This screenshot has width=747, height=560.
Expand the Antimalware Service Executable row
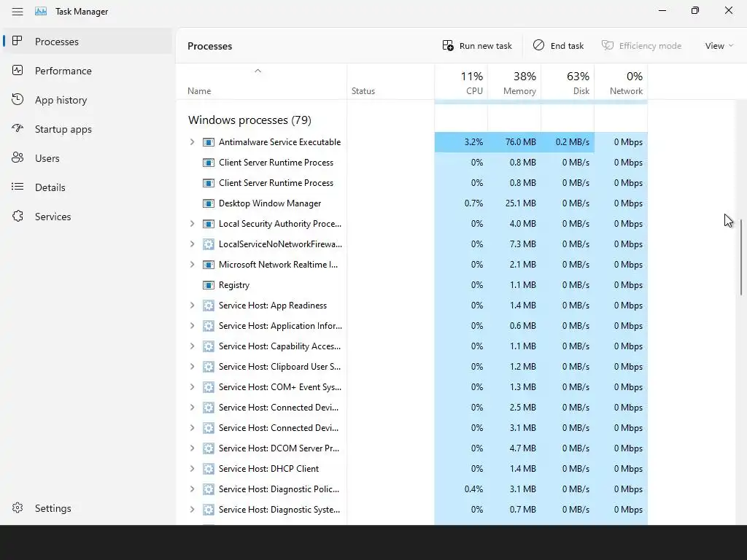(192, 142)
